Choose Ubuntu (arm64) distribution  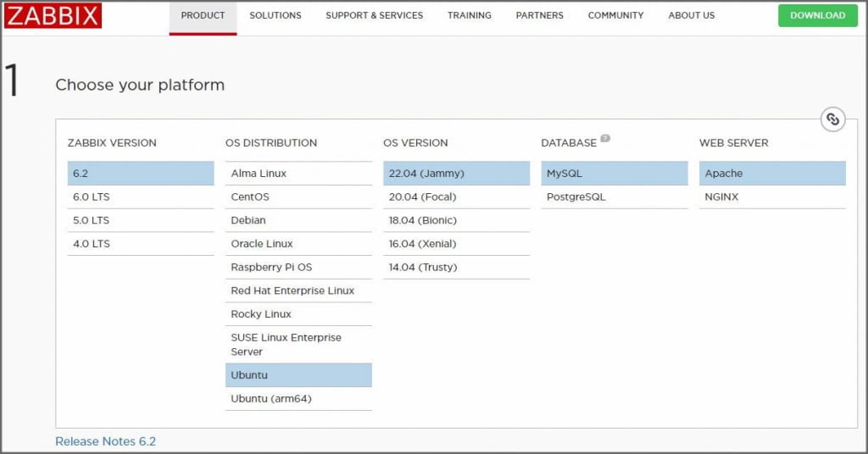[298, 399]
